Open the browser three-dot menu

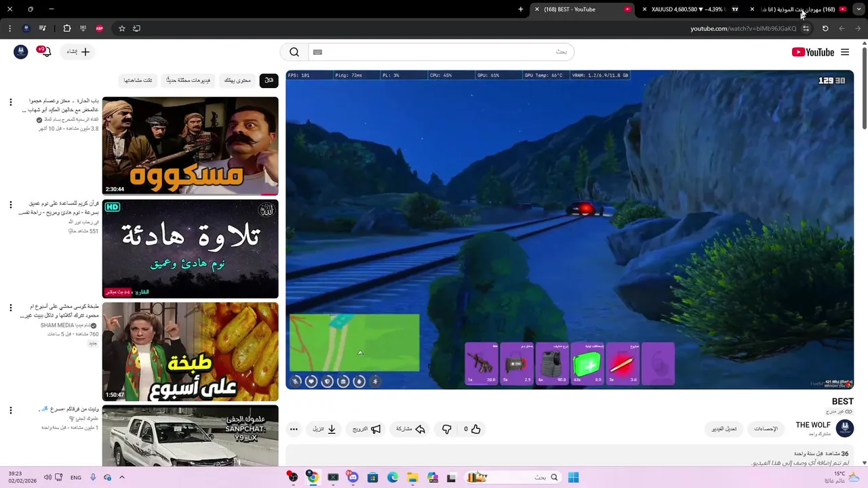pos(9,28)
